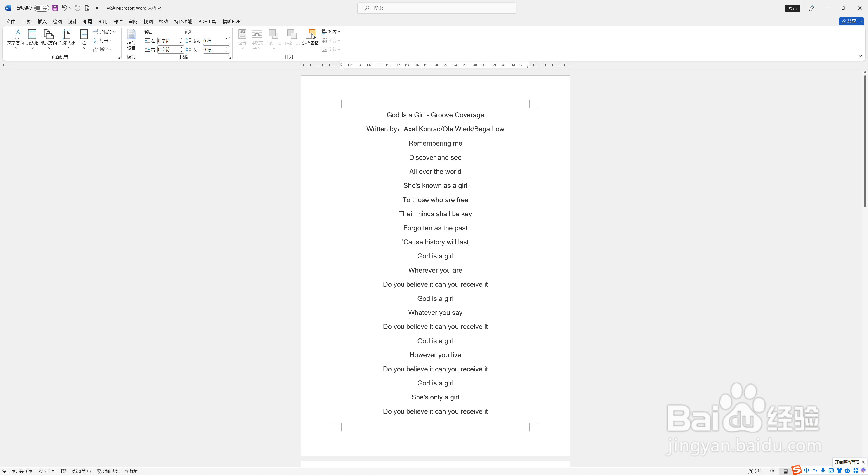
Task: Switch to the 视图 tab
Action: (148, 21)
